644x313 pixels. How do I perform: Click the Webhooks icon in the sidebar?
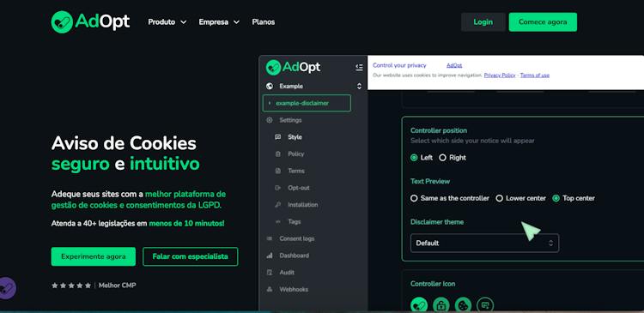270,289
